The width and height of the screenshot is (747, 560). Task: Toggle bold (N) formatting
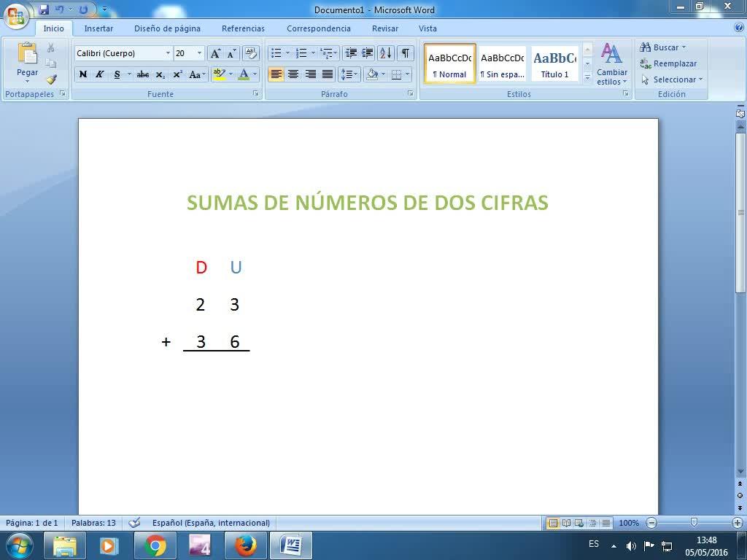pyautogui.click(x=83, y=74)
